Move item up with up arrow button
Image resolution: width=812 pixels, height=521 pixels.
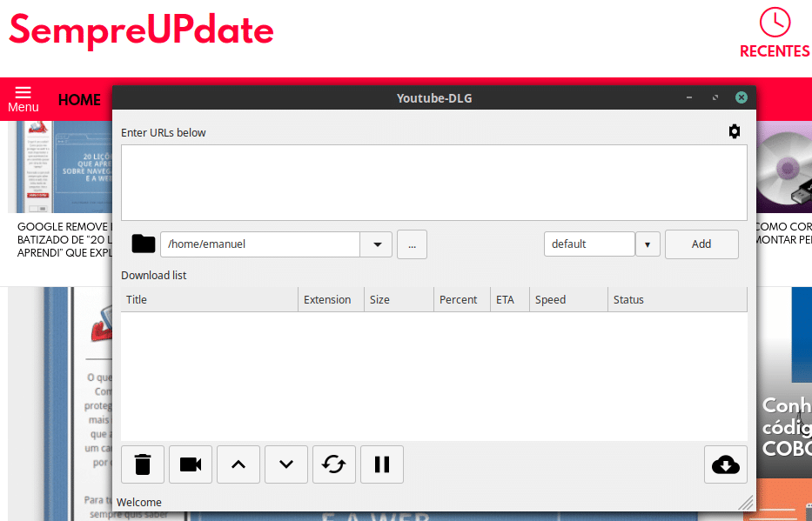click(x=238, y=464)
